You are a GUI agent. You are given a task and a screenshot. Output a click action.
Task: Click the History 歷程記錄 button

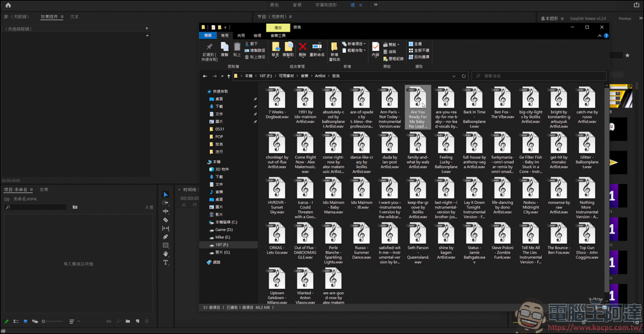(x=393, y=59)
